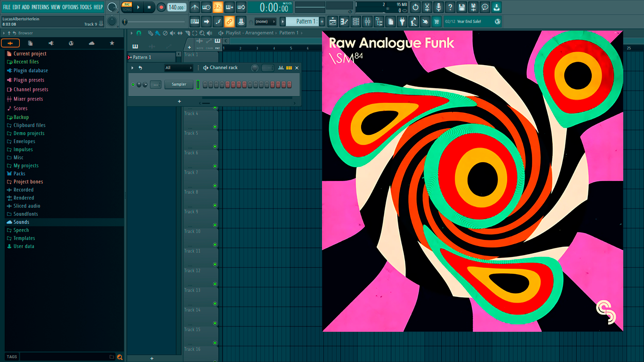Open the channel rack view button
The height and width of the screenshot is (362, 644).
pos(356,21)
